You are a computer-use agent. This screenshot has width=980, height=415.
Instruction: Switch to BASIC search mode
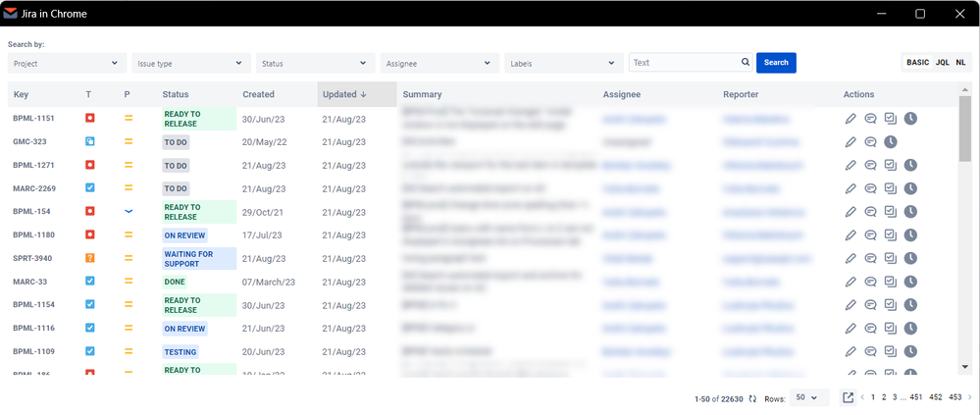pos(917,63)
